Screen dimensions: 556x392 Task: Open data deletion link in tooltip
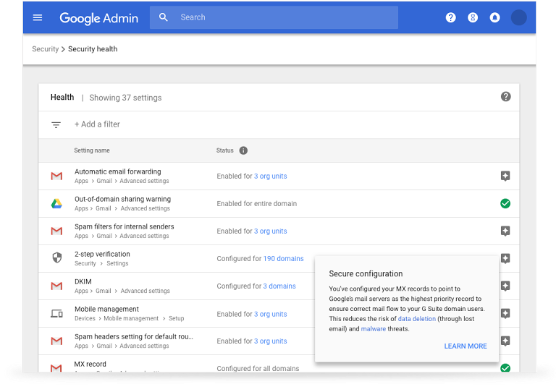(x=417, y=319)
